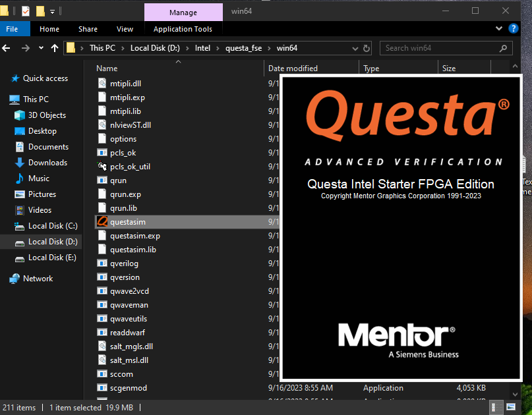Go up one folder level

tap(54, 48)
